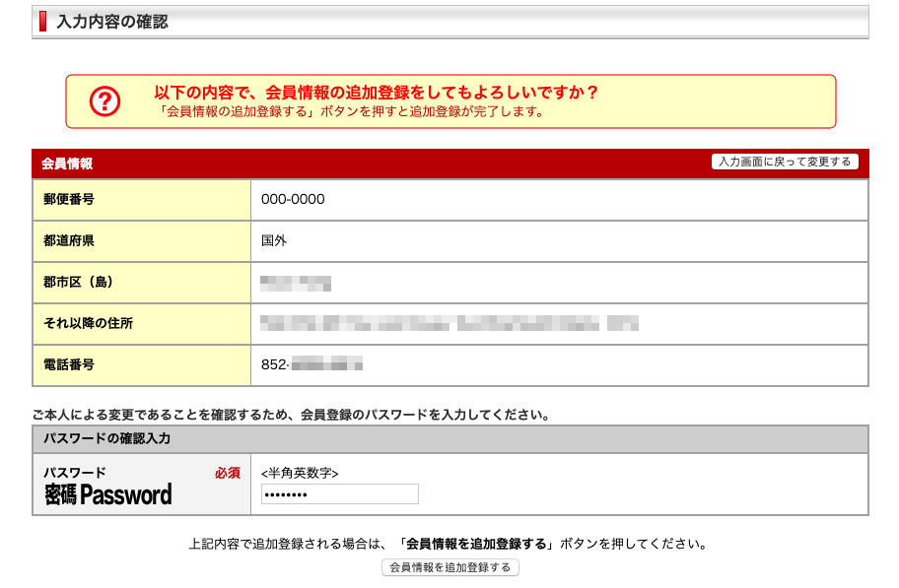
Task: Click the 必須 required marker
Action: pyautogui.click(x=228, y=473)
